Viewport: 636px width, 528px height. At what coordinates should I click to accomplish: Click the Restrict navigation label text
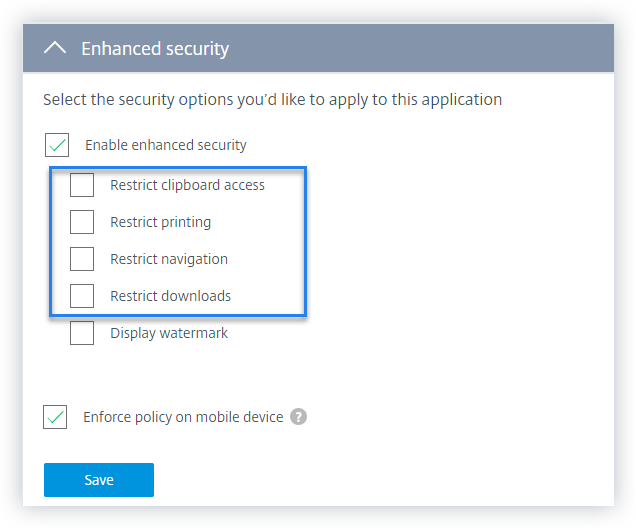[x=169, y=259]
